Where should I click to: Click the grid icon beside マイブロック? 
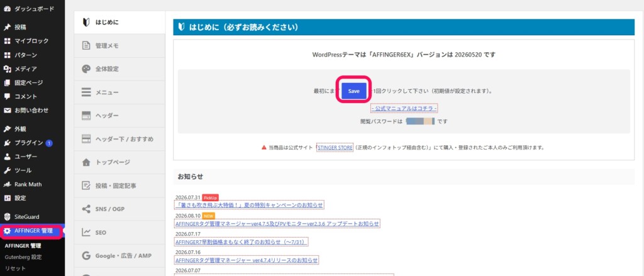point(7,41)
